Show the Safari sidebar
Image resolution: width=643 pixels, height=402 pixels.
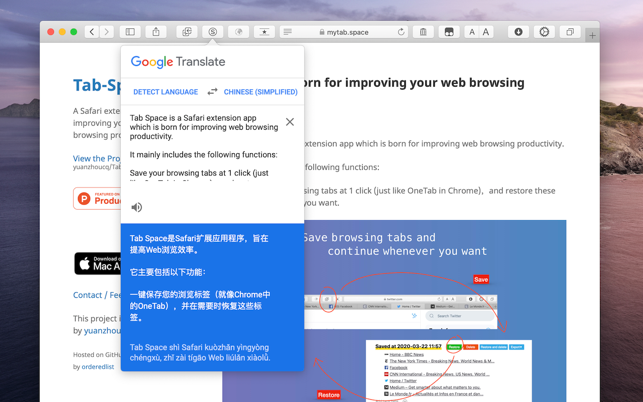pos(130,32)
